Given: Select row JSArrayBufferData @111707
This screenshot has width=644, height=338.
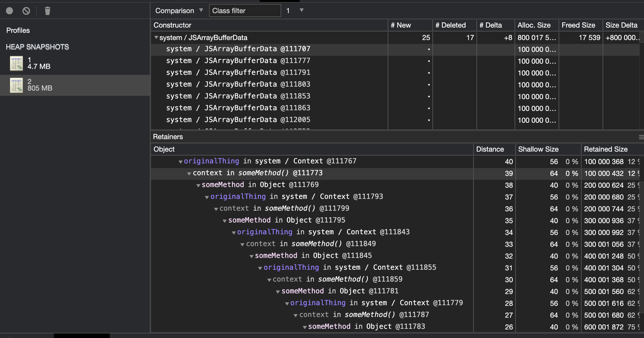Looking at the screenshot, I should 395,49.
